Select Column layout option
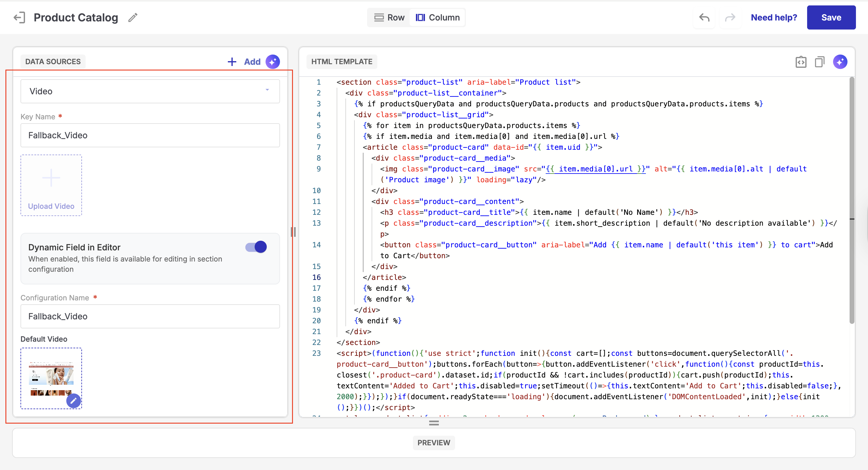The height and width of the screenshot is (470, 868). click(438, 17)
